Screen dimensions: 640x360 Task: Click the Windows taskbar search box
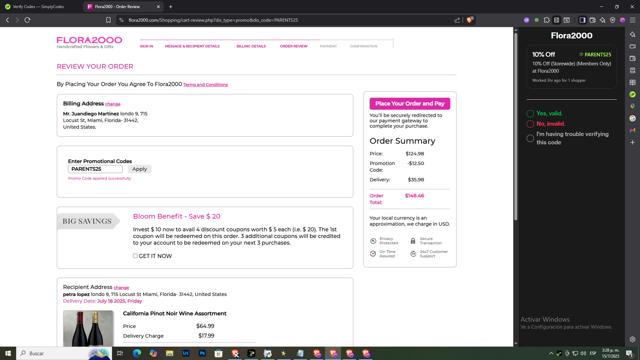pyautogui.click(x=64, y=353)
